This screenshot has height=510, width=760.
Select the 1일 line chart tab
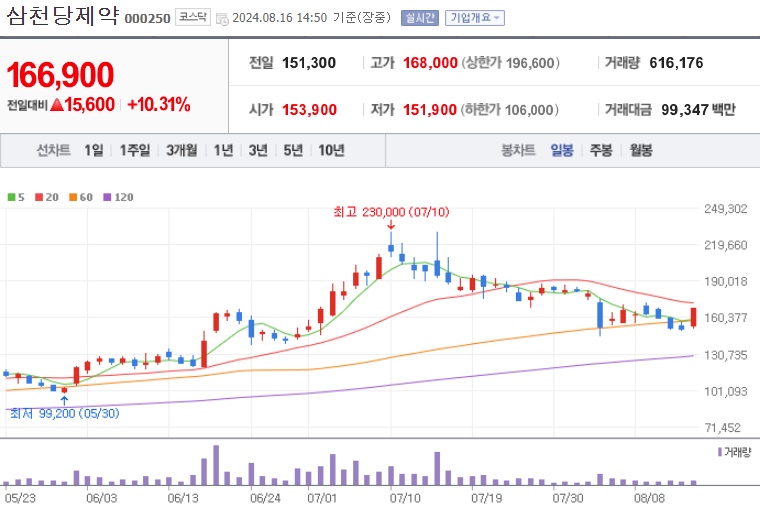pos(94,150)
